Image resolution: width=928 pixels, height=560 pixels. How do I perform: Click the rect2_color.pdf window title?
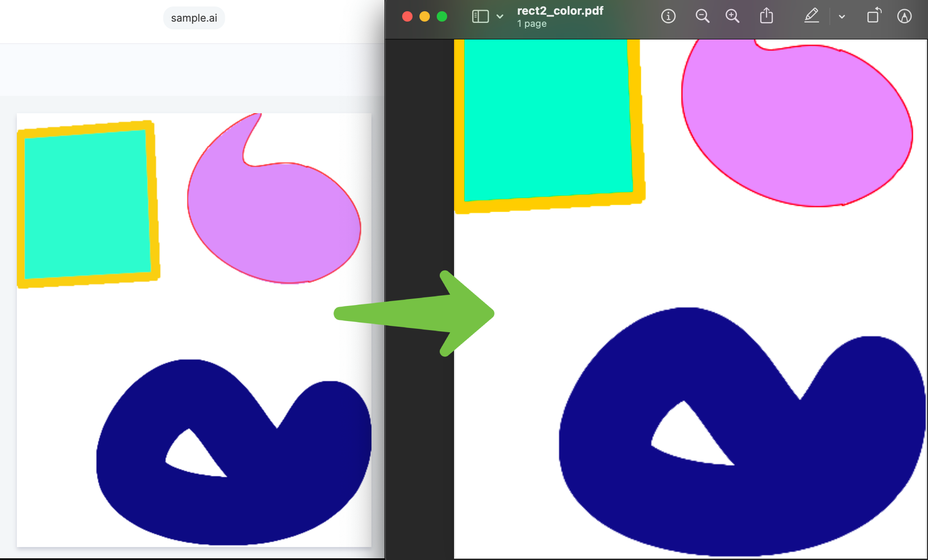560,11
